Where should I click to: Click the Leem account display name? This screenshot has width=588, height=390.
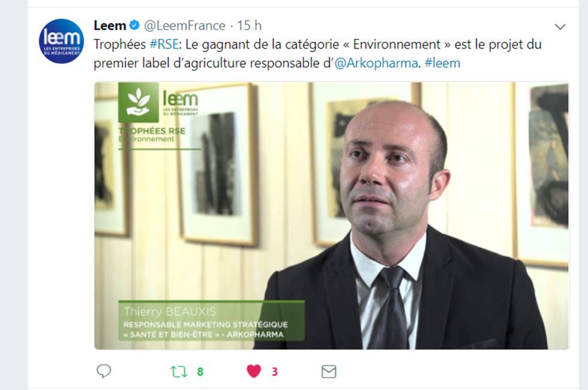click(110, 25)
